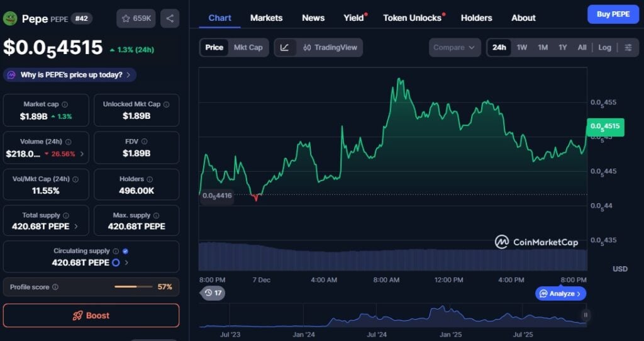Viewport: 644px width, 341px height.
Task: Show Volume (24h) info icon
Action: (x=68, y=142)
